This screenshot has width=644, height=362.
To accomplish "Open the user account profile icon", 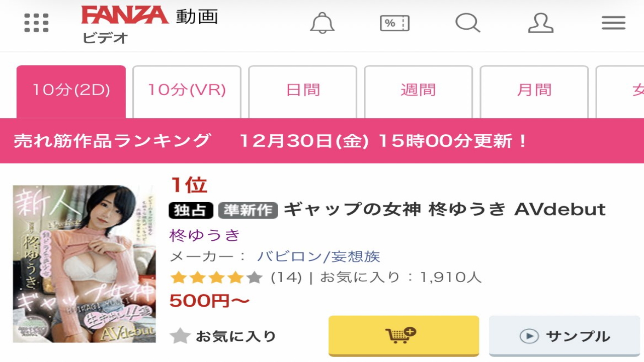I will coord(541,23).
